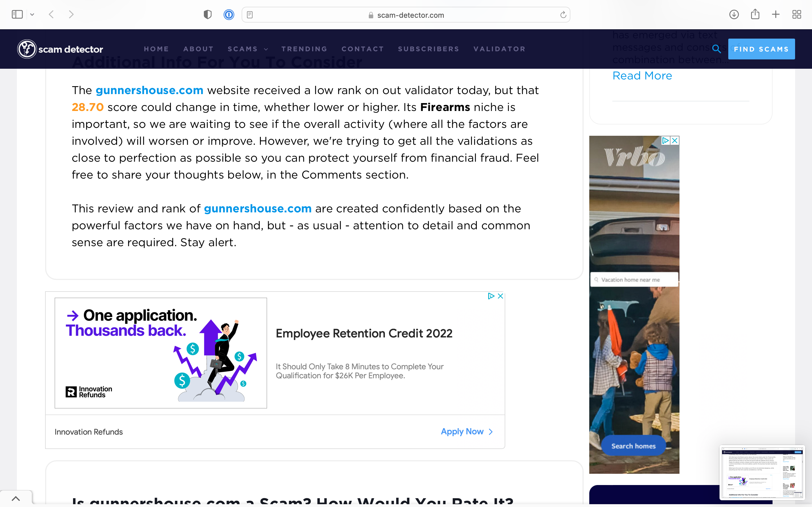Image resolution: width=812 pixels, height=507 pixels.
Task: Open the 1Password extension icon
Action: [229, 15]
